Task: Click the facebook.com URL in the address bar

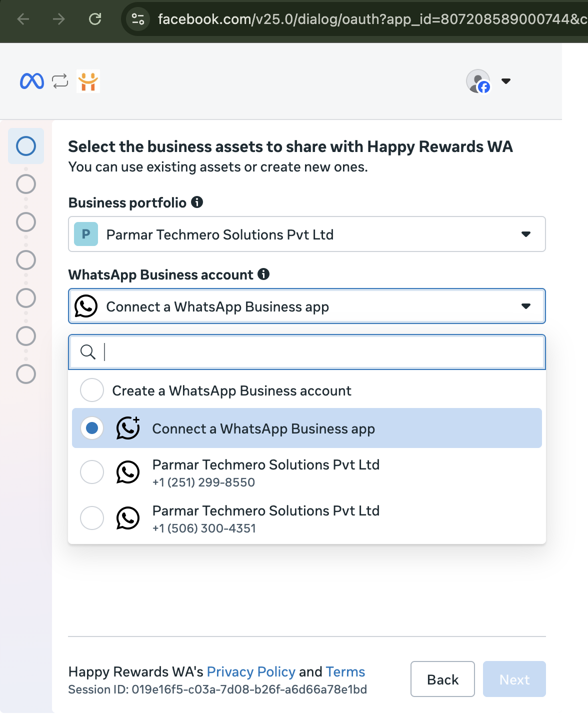Action: click(x=372, y=19)
